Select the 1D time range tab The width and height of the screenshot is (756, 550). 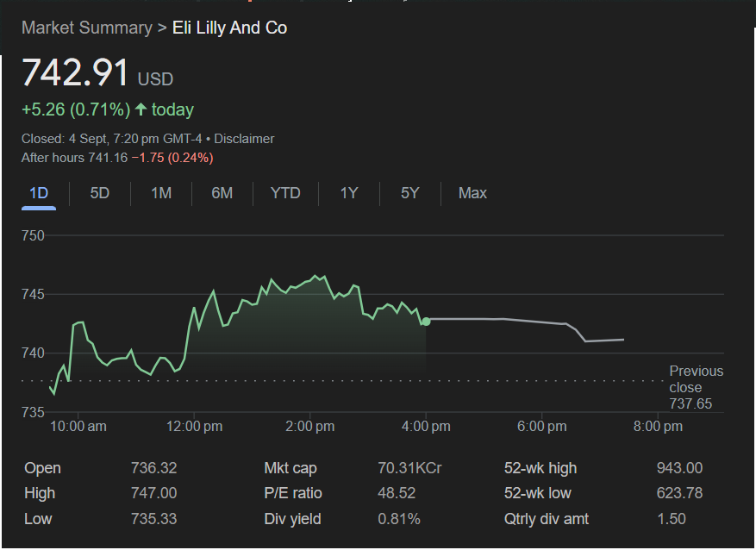39,193
